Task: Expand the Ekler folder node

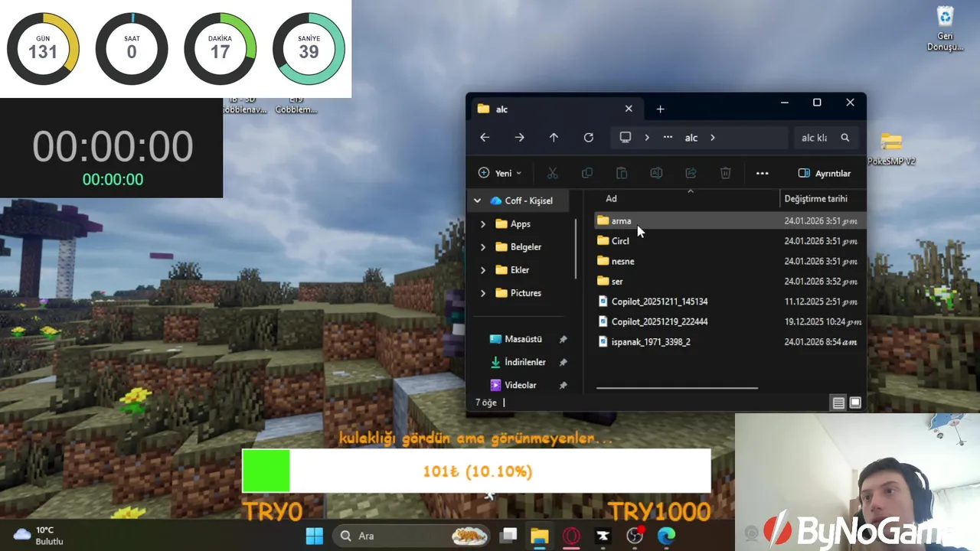Action: coord(482,270)
